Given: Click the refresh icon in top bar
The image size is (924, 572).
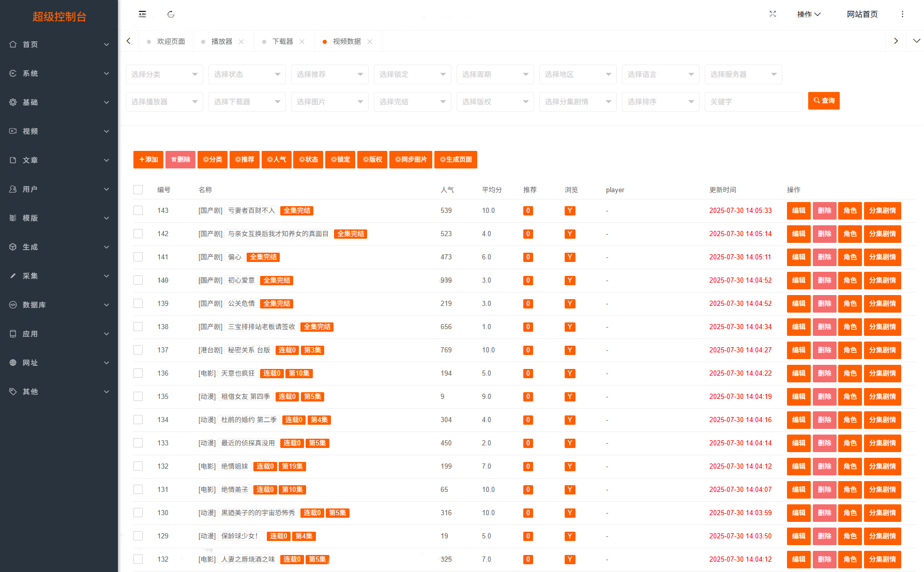Looking at the screenshot, I should pyautogui.click(x=171, y=14).
